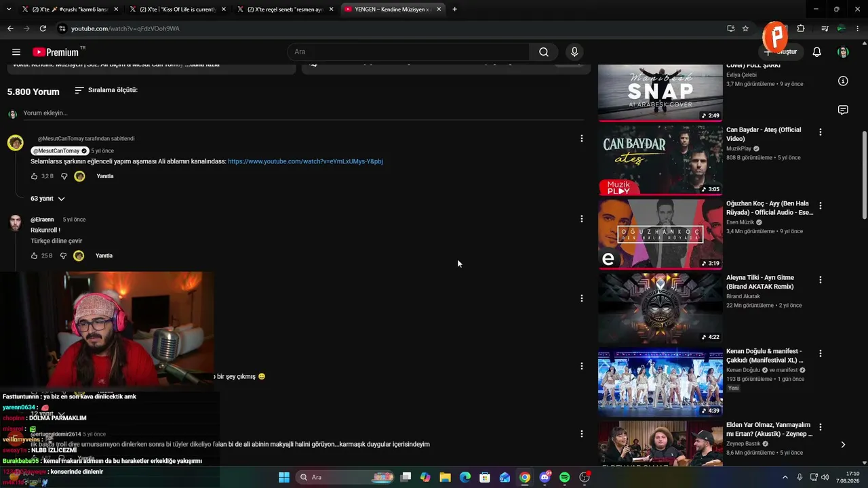
Task: Go back with the browser back arrow
Action: click(10, 28)
